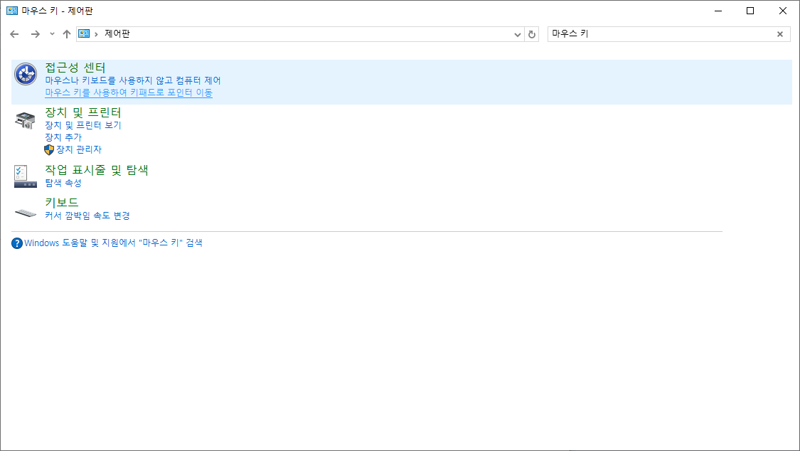The height and width of the screenshot is (451, 800).
Task: Click the chevron before 제어판 in address bar
Action: point(96,34)
